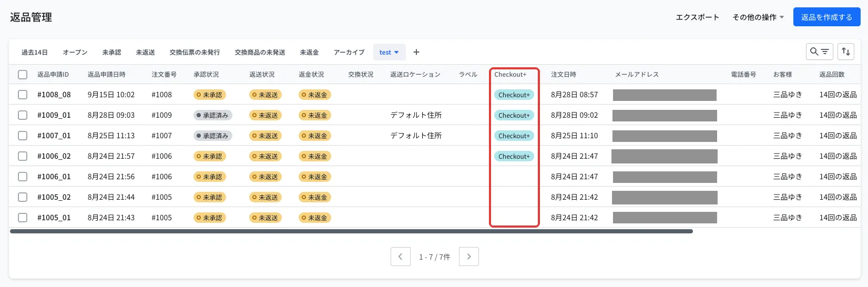The width and height of the screenshot is (868, 287).
Task: Click the ラベル column header
Action: [x=468, y=75]
